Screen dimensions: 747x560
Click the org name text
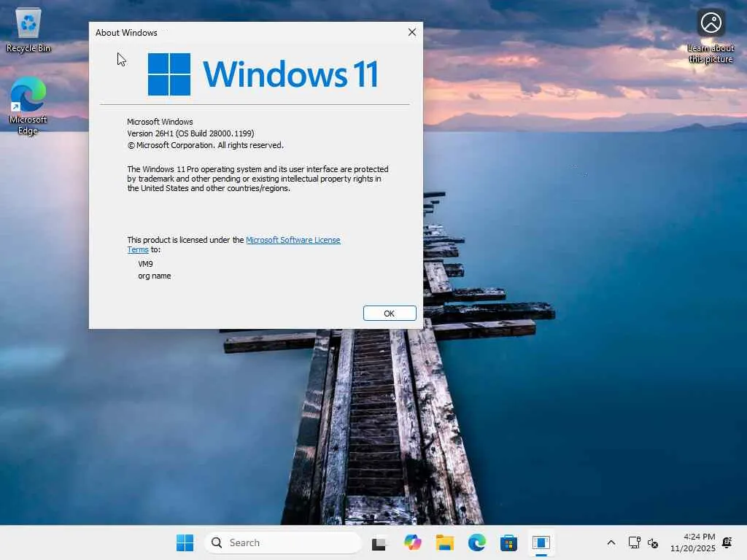[155, 276]
